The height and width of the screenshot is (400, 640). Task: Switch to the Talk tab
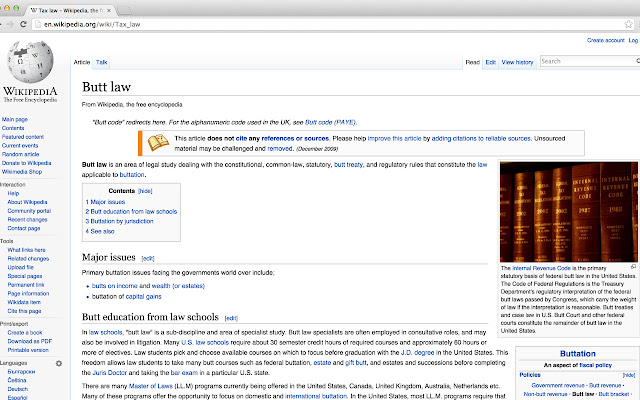coord(101,62)
